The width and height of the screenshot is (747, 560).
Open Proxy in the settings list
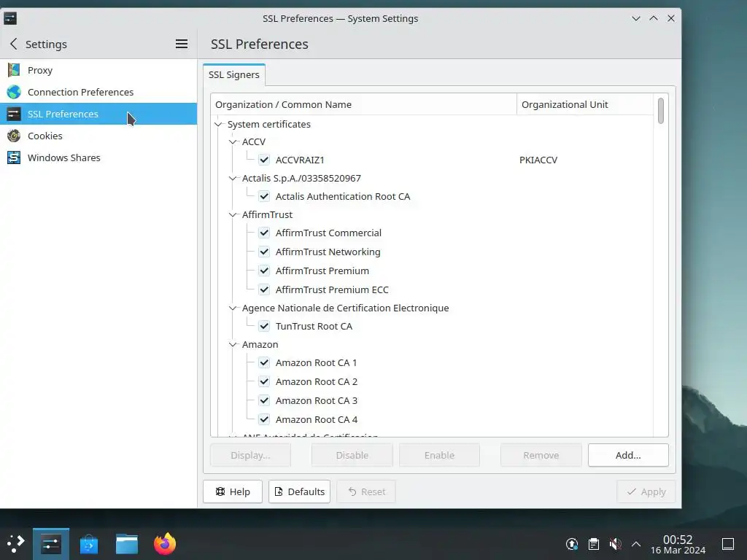[x=98, y=70]
